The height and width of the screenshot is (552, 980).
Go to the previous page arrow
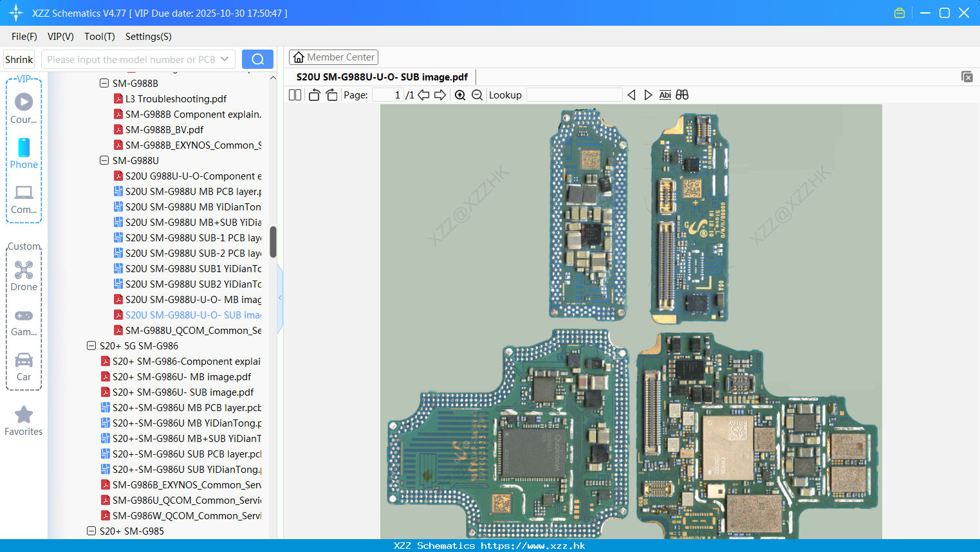coord(423,95)
